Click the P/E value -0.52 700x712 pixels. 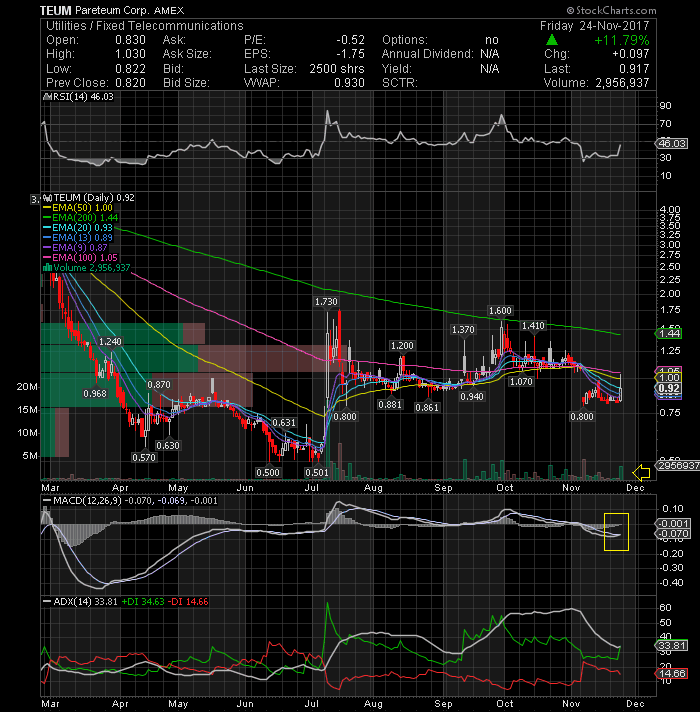click(x=350, y=40)
